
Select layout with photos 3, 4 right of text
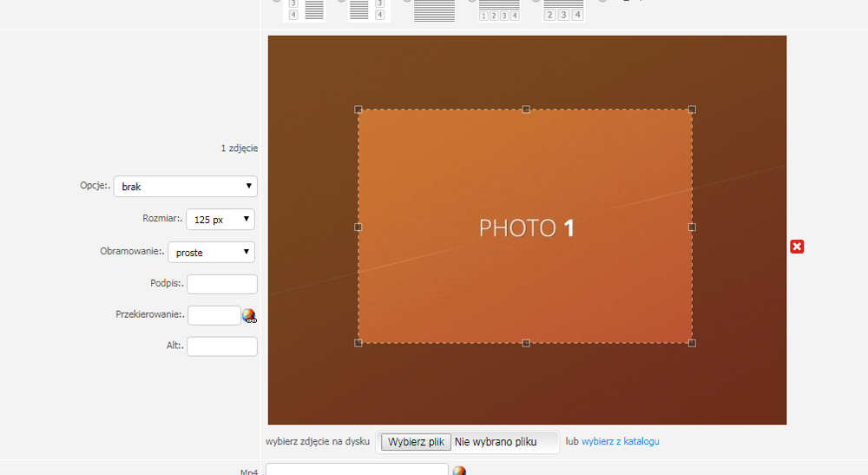[x=369, y=10]
